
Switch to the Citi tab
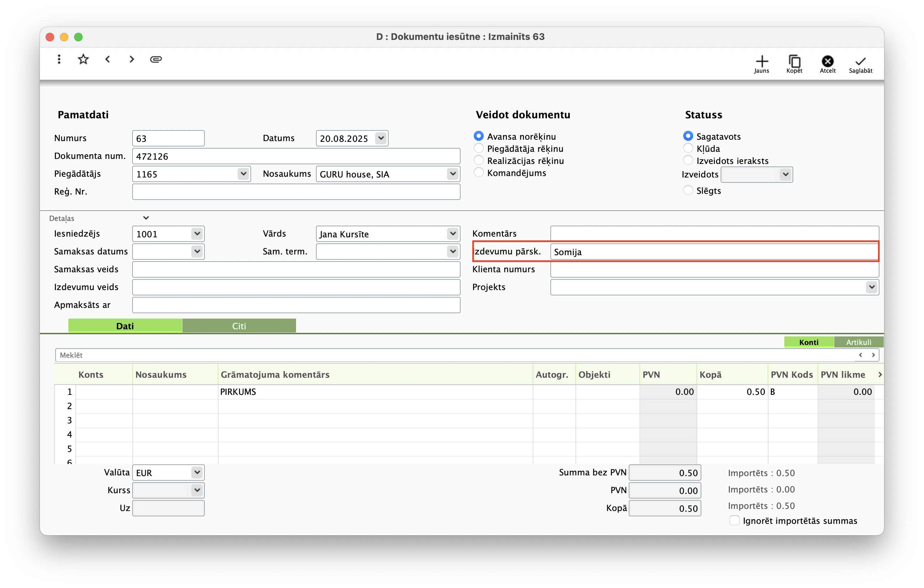point(239,326)
